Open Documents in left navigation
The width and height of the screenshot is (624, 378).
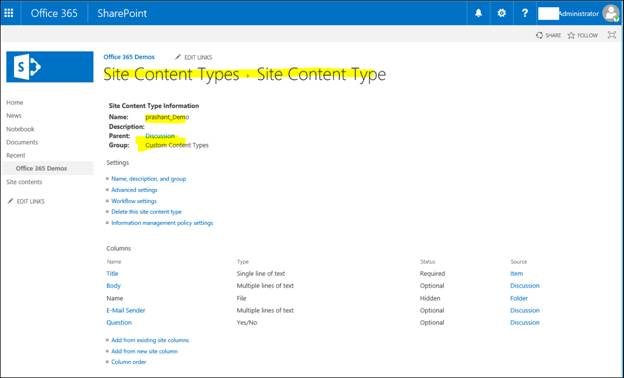click(22, 142)
